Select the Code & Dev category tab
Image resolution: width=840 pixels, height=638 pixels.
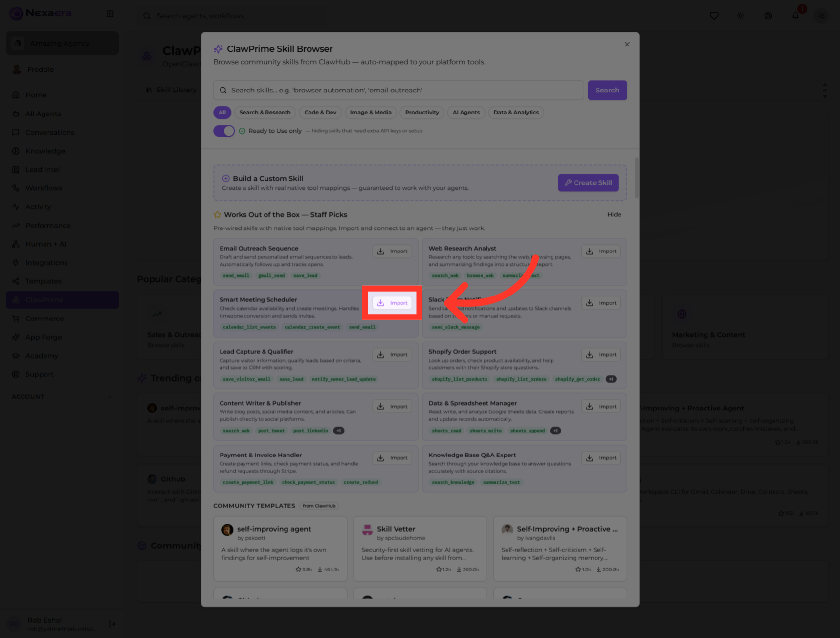pyautogui.click(x=320, y=113)
